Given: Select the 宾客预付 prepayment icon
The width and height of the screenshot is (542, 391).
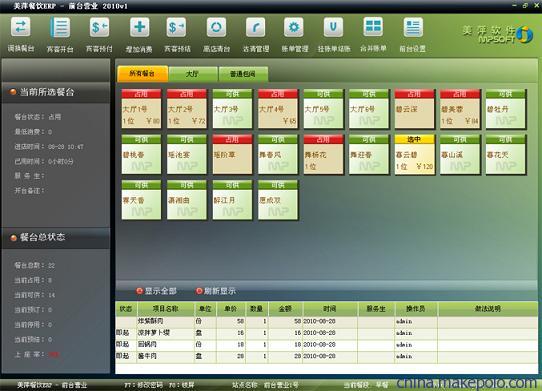Looking at the screenshot, I should (x=99, y=27).
